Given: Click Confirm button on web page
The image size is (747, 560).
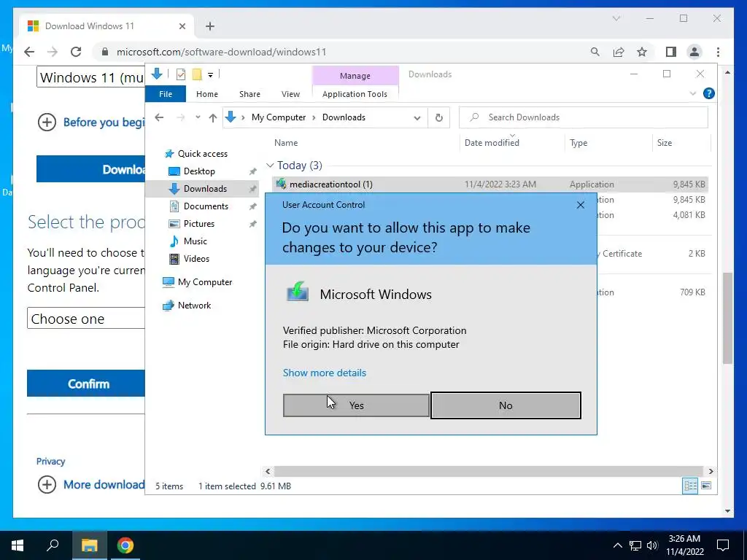Looking at the screenshot, I should [x=86, y=384].
